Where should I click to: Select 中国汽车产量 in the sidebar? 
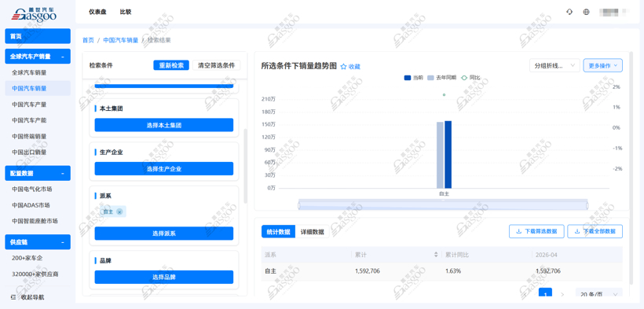tap(38, 104)
